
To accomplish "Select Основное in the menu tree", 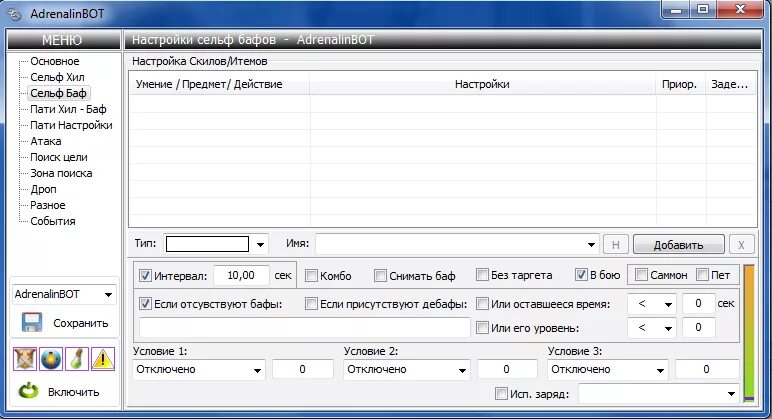I will [x=55, y=61].
